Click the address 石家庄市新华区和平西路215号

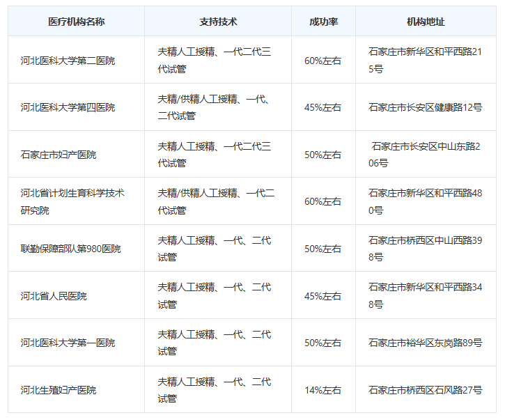(425, 60)
